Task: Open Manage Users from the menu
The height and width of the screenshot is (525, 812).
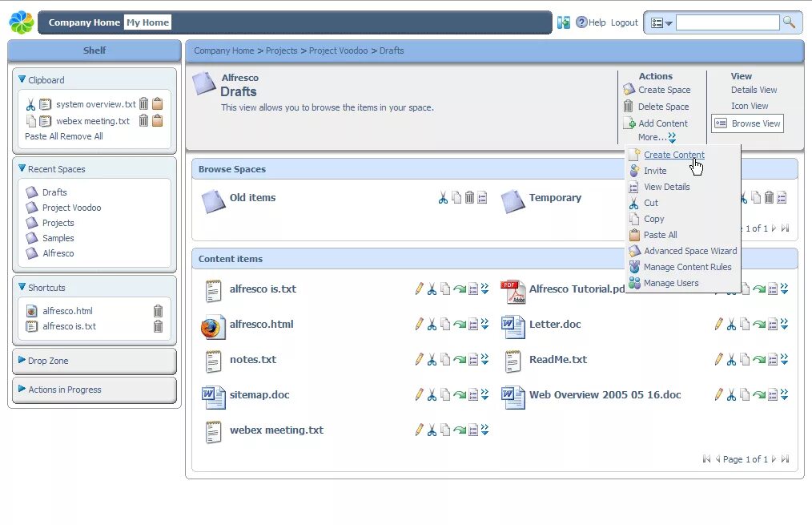Action: tap(671, 283)
